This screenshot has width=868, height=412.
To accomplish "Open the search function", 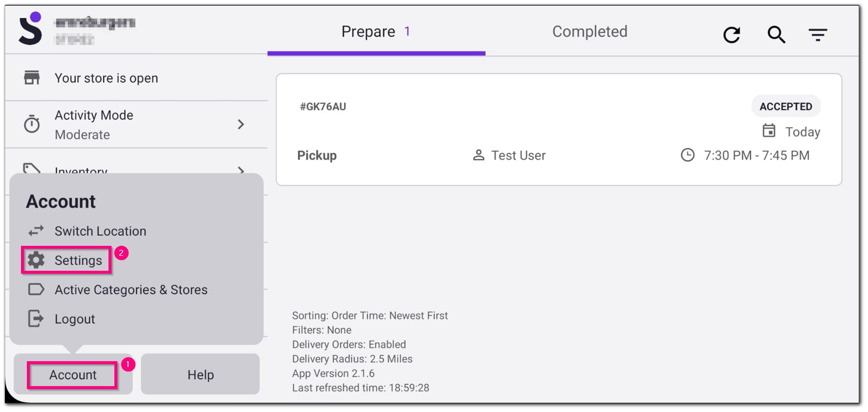I will click(776, 35).
